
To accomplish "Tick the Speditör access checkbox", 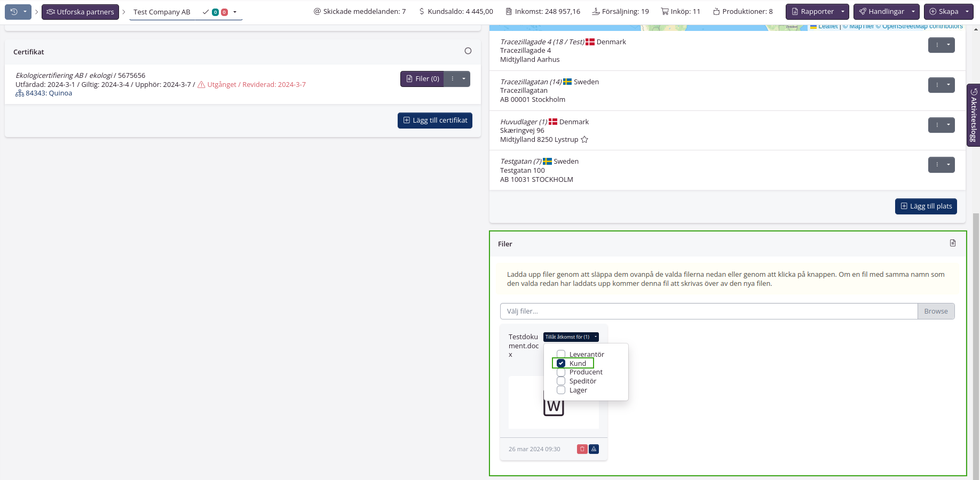I will tap(561, 381).
